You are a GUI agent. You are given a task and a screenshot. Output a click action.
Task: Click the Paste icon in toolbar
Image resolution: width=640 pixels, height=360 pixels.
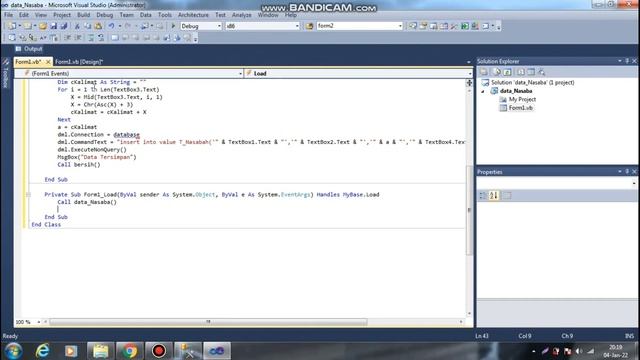pos(98,26)
